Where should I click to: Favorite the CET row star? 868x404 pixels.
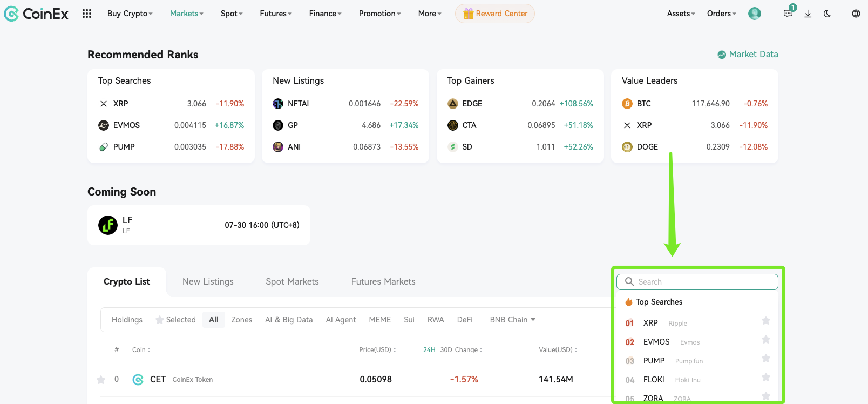point(101,380)
